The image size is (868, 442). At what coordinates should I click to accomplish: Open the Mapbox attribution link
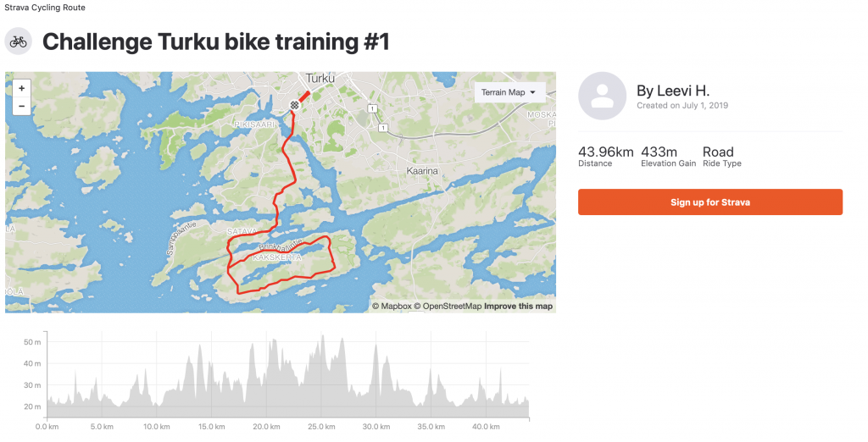coord(392,306)
